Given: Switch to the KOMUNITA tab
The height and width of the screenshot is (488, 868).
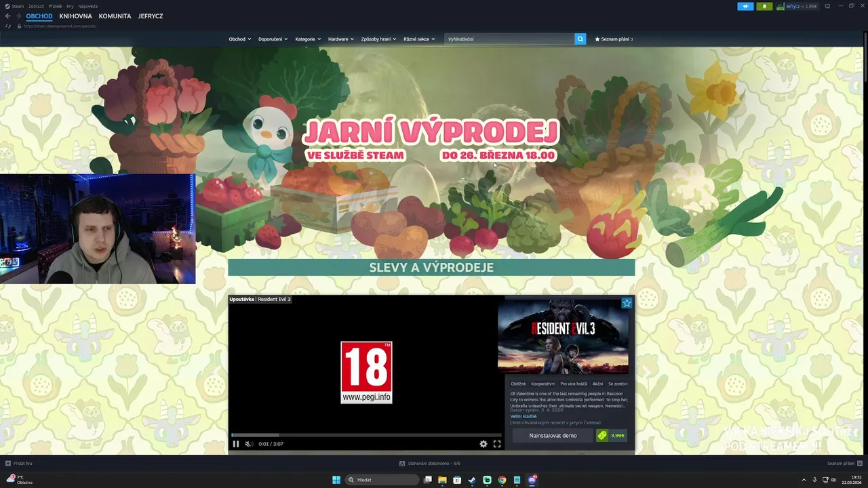Looking at the screenshot, I should pos(115,16).
